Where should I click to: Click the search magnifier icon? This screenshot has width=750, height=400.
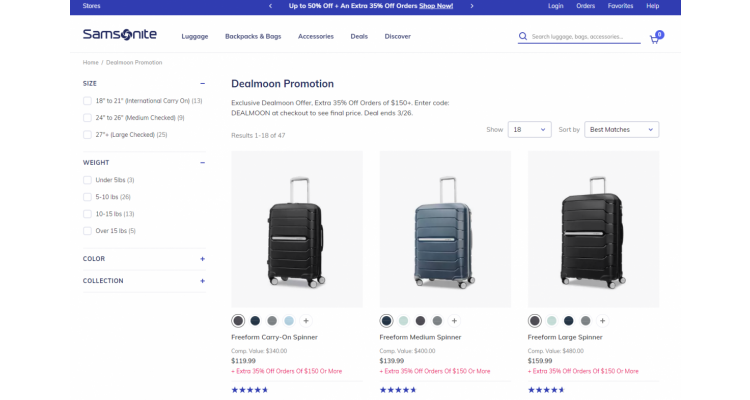523,36
